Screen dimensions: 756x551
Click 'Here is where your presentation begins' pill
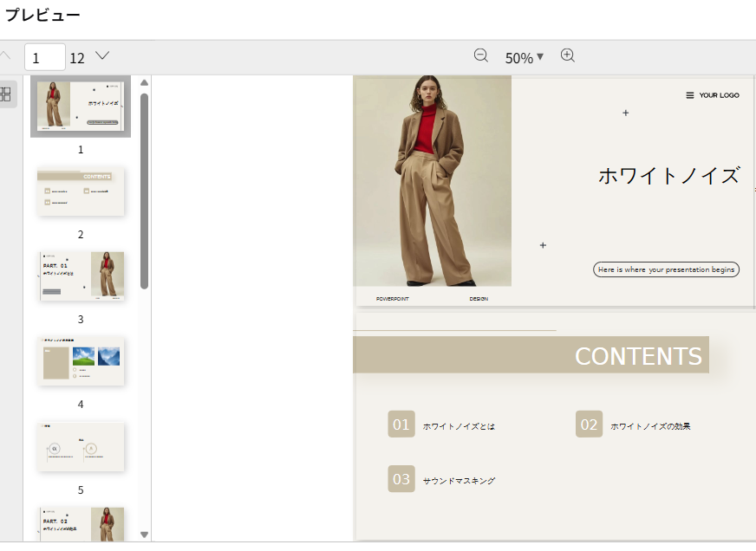tap(666, 269)
